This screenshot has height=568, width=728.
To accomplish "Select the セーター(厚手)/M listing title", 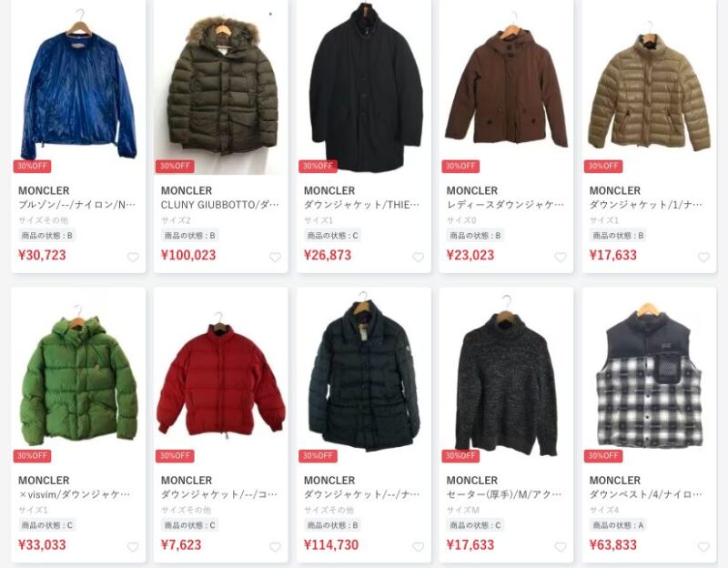I will coord(504,494).
